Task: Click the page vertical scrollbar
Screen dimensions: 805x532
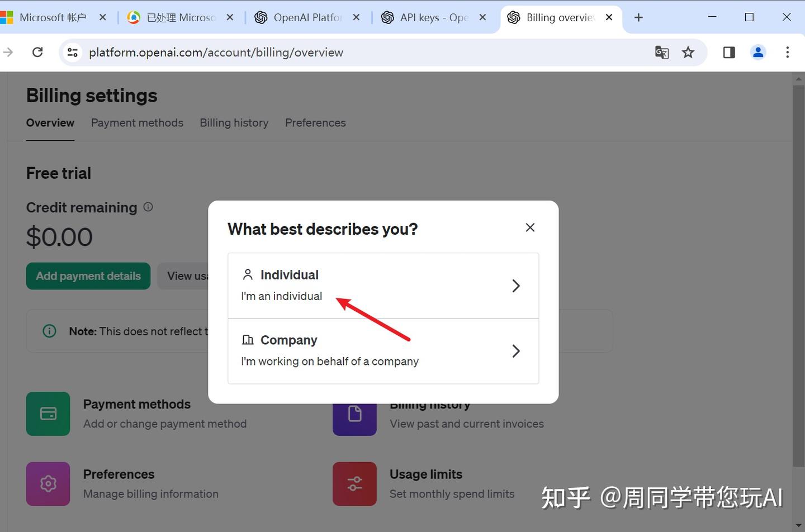Action: [x=799, y=276]
